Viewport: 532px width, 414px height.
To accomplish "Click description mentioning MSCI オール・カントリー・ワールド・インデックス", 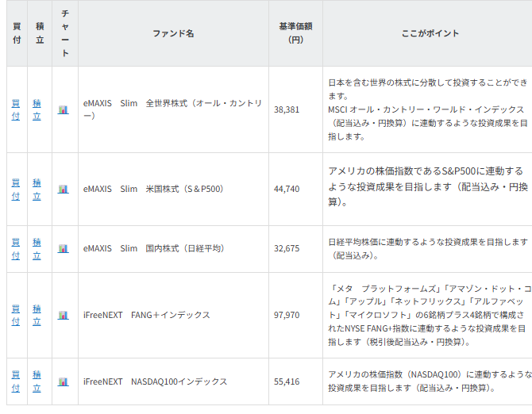I will [x=428, y=109].
